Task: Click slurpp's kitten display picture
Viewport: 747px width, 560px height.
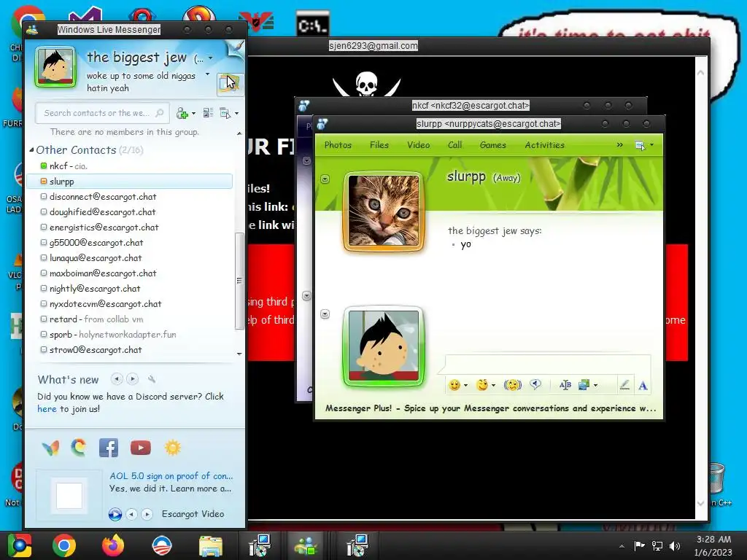Action: pos(384,211)
